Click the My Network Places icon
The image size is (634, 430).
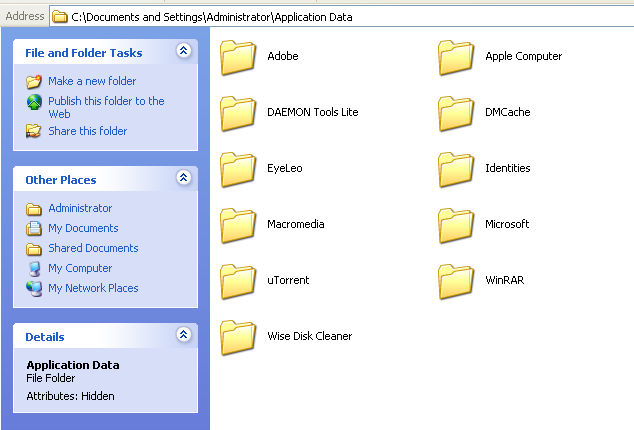(x=34, y=288)
